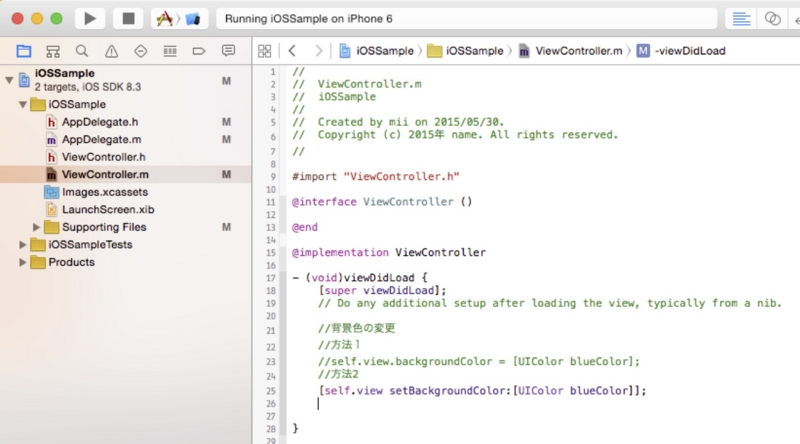Expand the Products group
This screenshot has width=800, height=444.
tap(22, 262)
